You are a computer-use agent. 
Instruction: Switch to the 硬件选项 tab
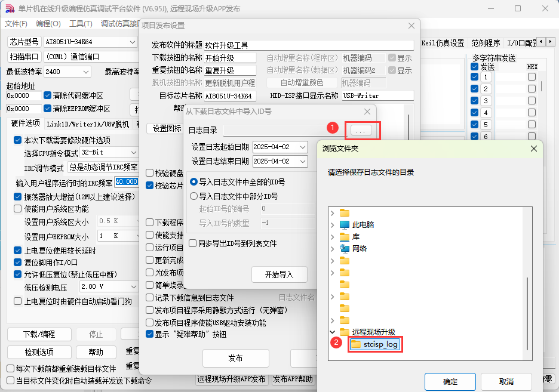click(x=25, y=123)
